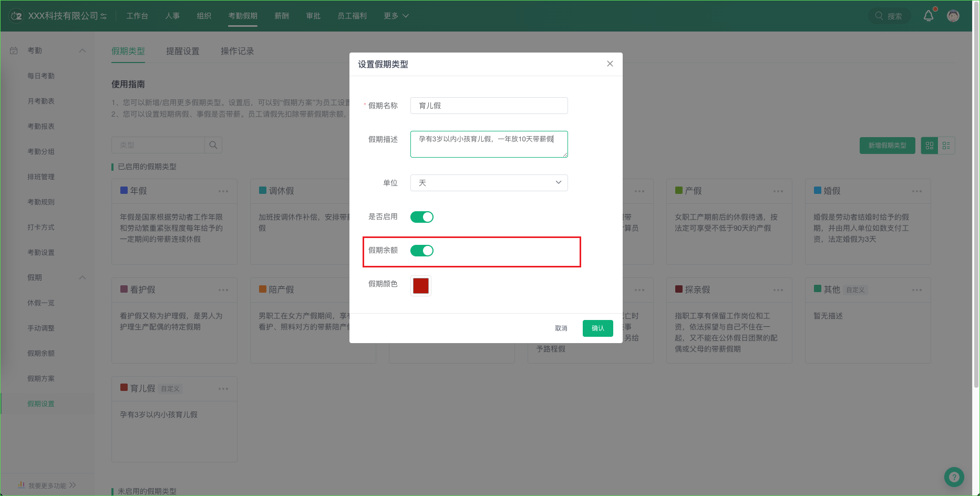Open the 薪酬 top menu
Image resolution: width=980 pixels, height=496 pixels.
click(282, 16)
